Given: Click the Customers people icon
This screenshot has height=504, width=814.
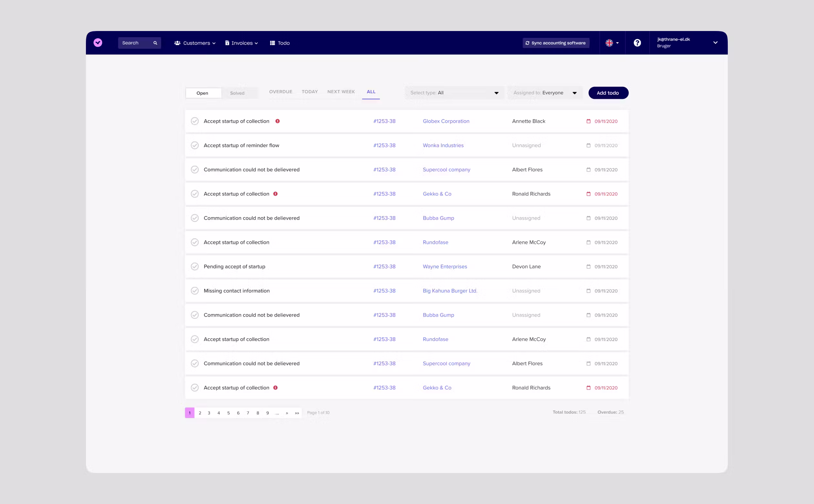Looking at the screenshot, I should 177,43.
